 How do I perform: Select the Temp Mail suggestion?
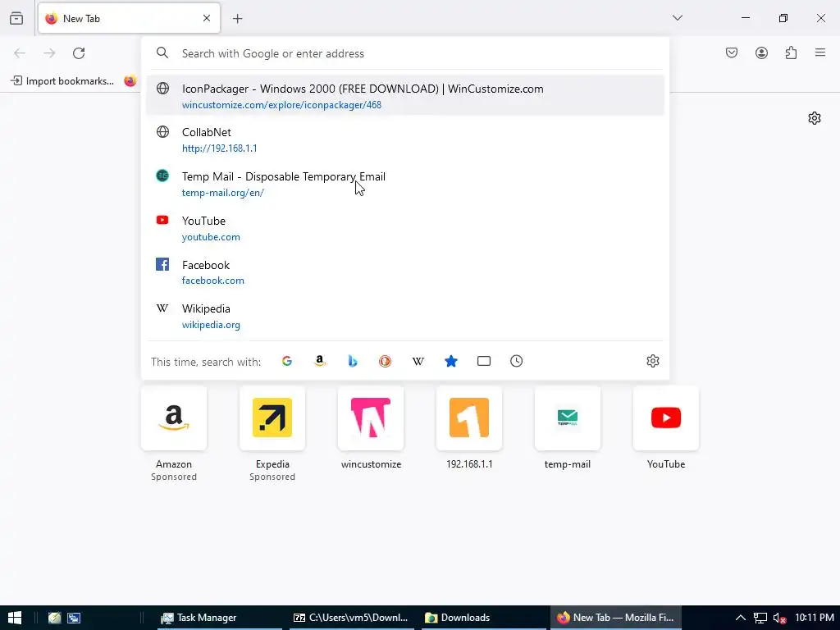tap(405, 184)
